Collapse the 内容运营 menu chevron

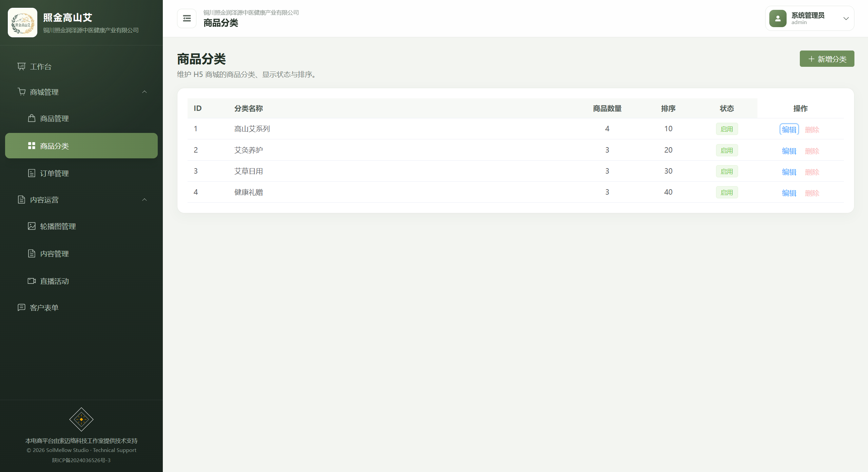[x=144, y=200]
